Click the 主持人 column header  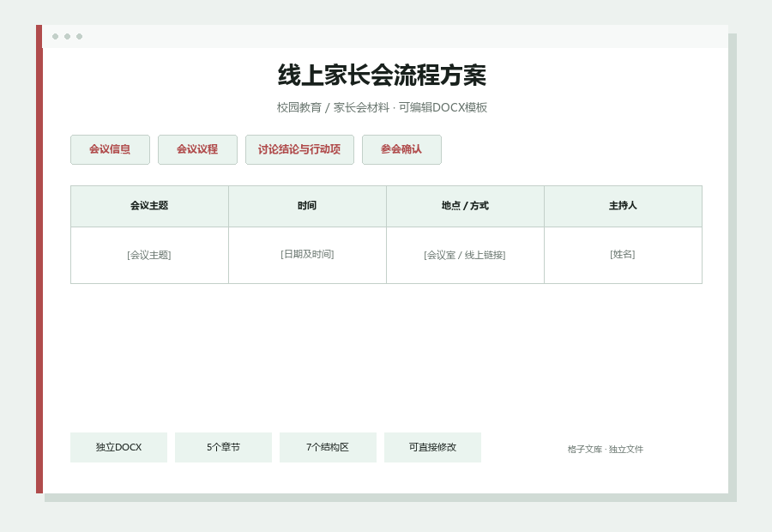pyautogui.click(x=623, y=206)
